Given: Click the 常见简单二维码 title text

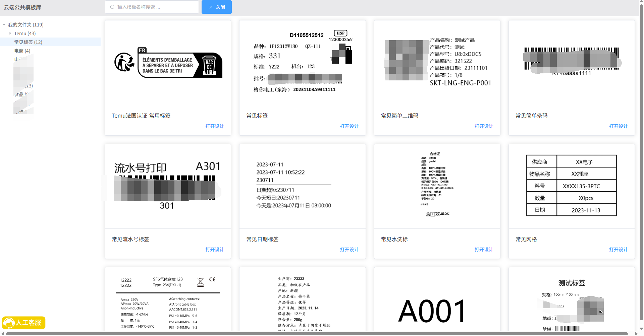Looking at the screenshot, I should pyautogui.click(x=399, y=116).
